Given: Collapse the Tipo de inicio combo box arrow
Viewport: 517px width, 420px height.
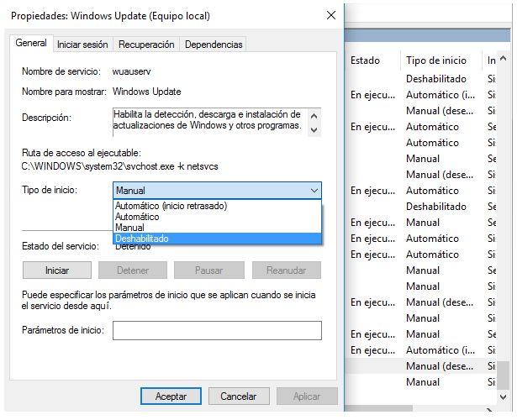Looking at the screenshot, I should click(313, 191).
